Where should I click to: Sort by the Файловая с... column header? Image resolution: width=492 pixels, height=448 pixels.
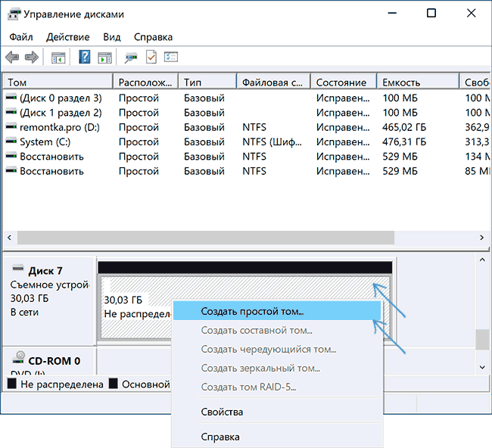coord(274,82)
